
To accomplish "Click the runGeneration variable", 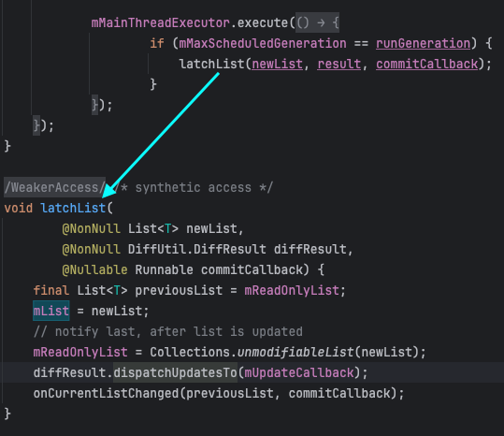I will point(423,43).
